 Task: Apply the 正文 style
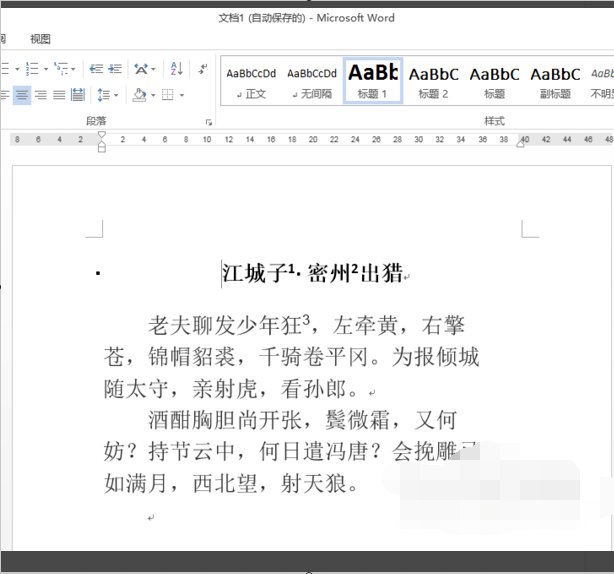coord(251,83)
